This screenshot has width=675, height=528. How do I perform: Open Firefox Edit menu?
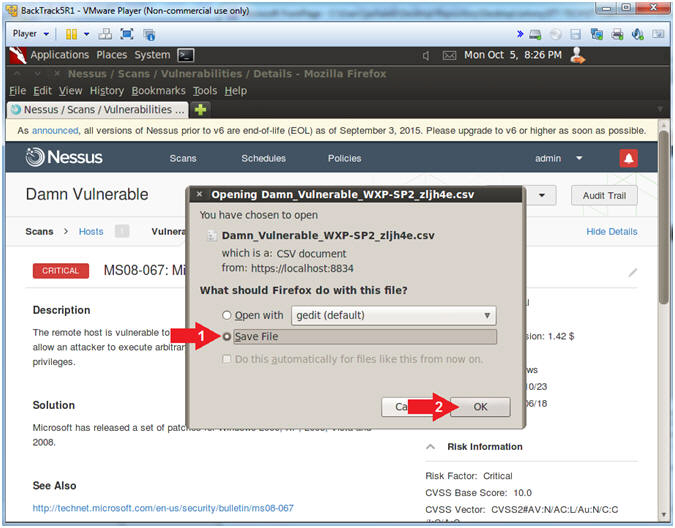point(42,91)
